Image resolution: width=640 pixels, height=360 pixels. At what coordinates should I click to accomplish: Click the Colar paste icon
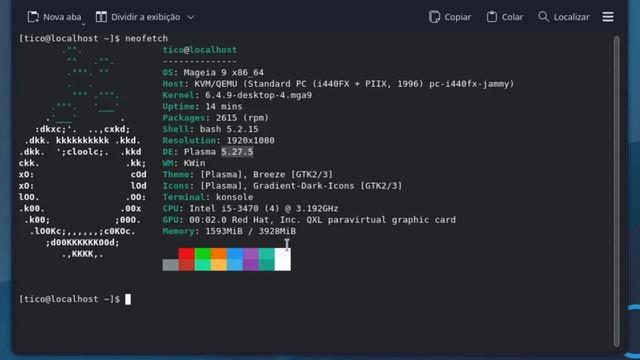(492, 17)
